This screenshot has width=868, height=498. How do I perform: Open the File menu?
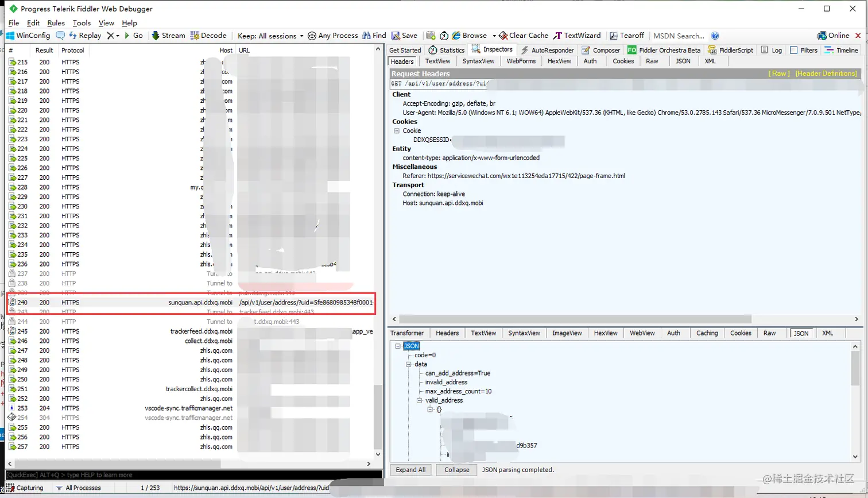click(x=14, y=23)
